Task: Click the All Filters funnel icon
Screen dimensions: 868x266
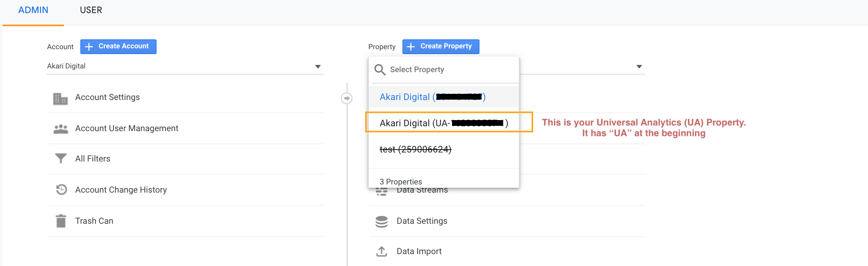Action: click(61, 158)
